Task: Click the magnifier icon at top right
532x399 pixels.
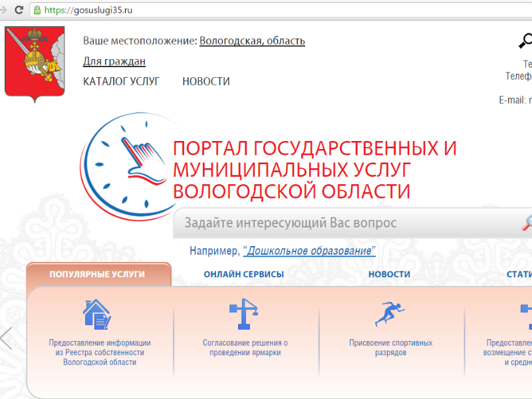Action: point(525,41)
